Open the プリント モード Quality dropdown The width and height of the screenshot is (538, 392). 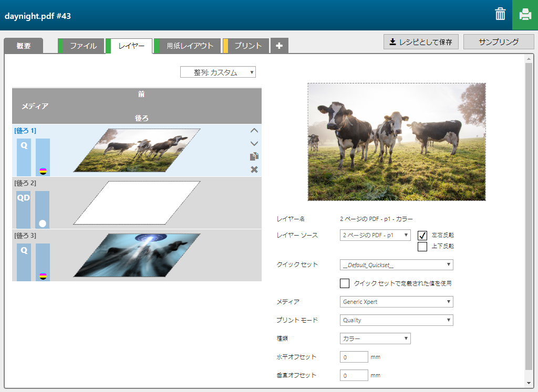(x=396, y=320)
